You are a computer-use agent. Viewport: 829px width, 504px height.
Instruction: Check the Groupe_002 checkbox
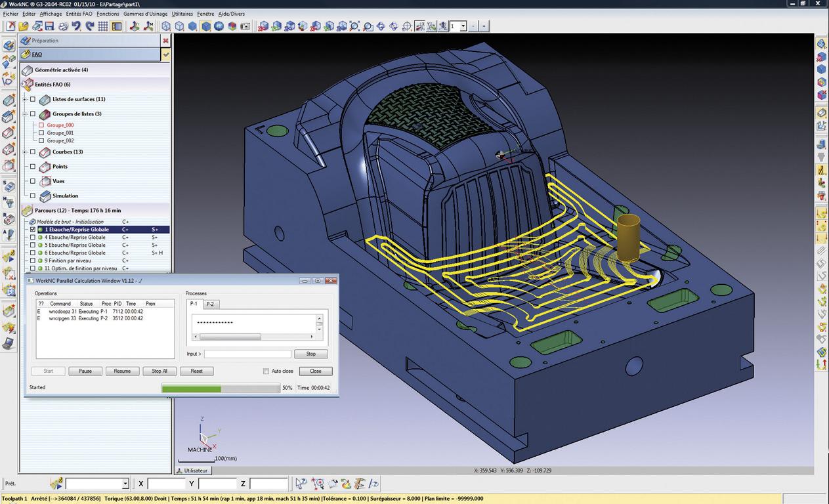click(x=42, y=140)
